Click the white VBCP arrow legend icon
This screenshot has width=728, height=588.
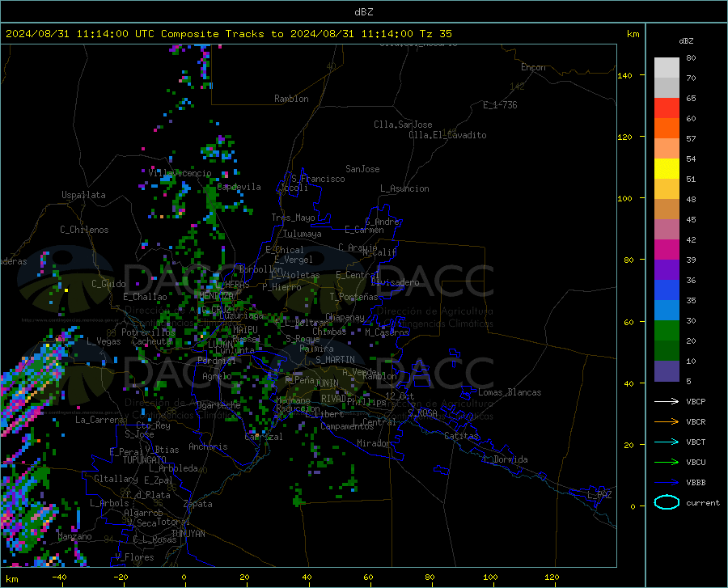[x=667, y=401]
